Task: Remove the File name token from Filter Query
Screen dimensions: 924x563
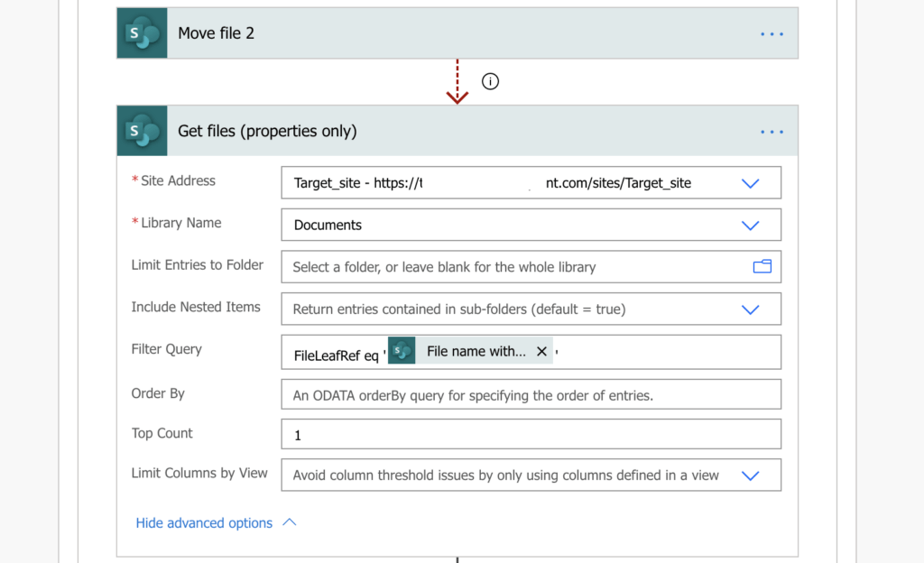Action: click(541, 351)
